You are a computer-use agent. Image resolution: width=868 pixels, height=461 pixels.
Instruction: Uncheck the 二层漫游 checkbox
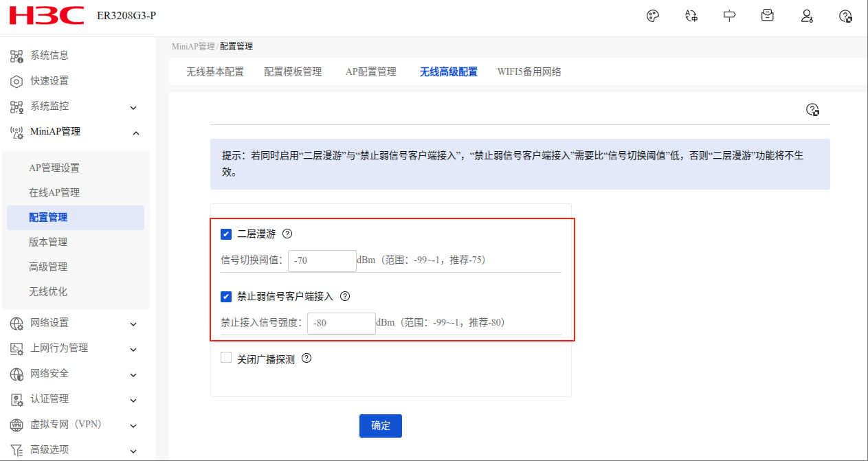coord(226,234)
